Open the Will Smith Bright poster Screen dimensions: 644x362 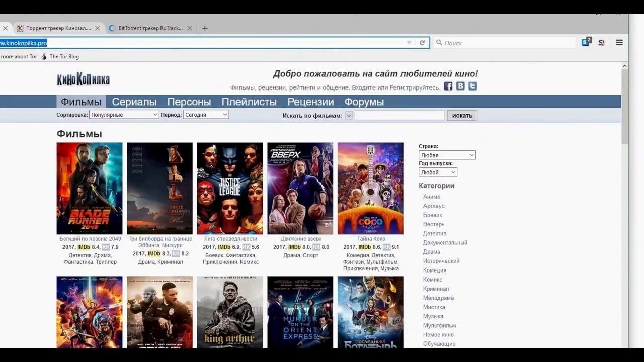tap(159, 312)
